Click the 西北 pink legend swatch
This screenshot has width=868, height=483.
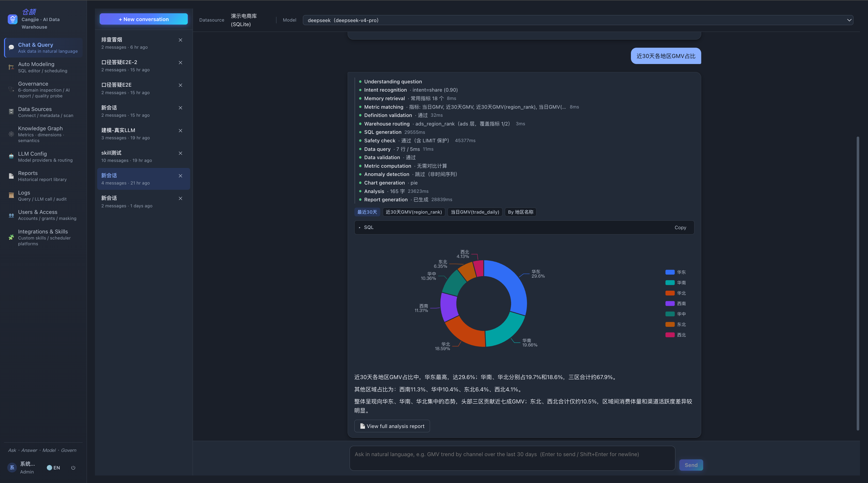tap(670, 335)
